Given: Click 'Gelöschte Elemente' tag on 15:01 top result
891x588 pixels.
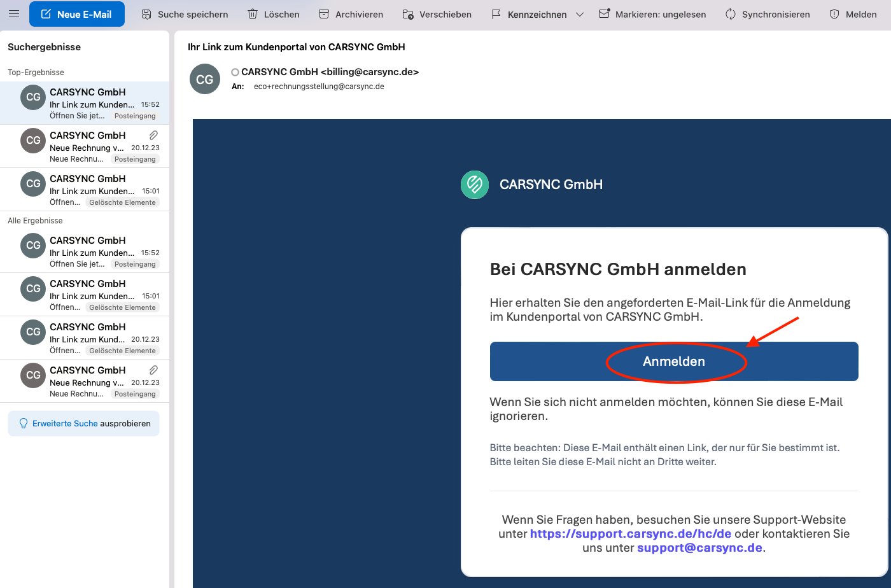Looking at the screenshot, I should coord(122,202).
